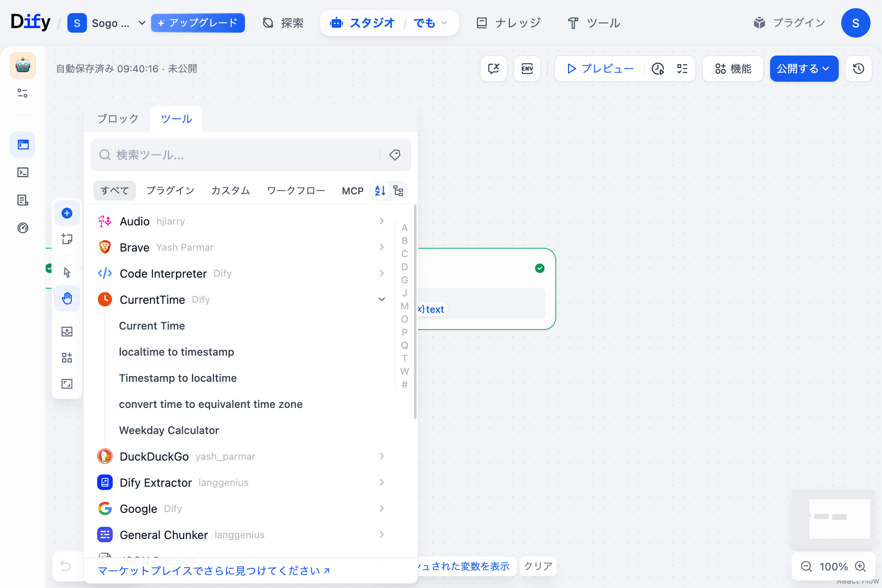Screen dimensions: 882x588
Task: Toggle alphabetical sorting of tools
Action: click(379, 191)
